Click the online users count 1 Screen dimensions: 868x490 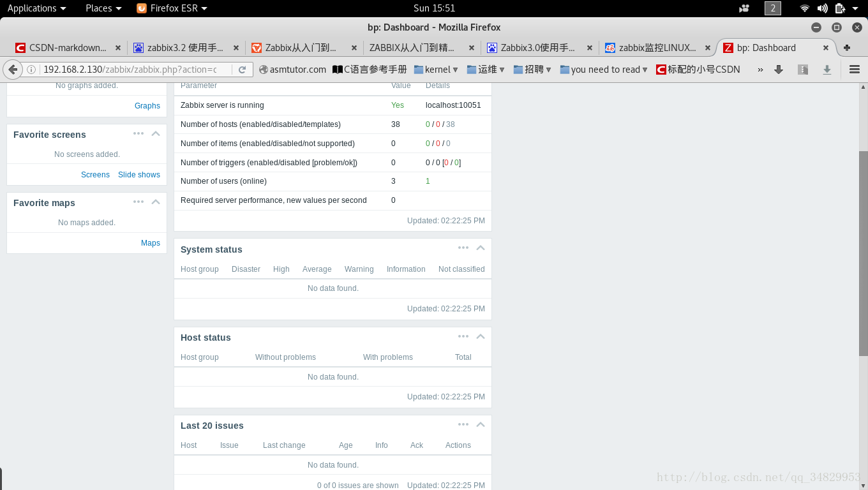click(x=428, y=181)
